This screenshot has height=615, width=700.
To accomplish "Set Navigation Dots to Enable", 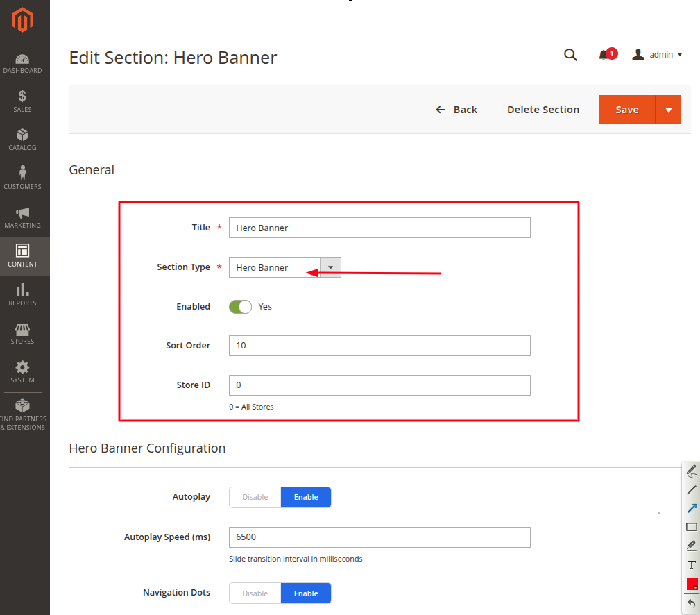I will tap(306, 593).
